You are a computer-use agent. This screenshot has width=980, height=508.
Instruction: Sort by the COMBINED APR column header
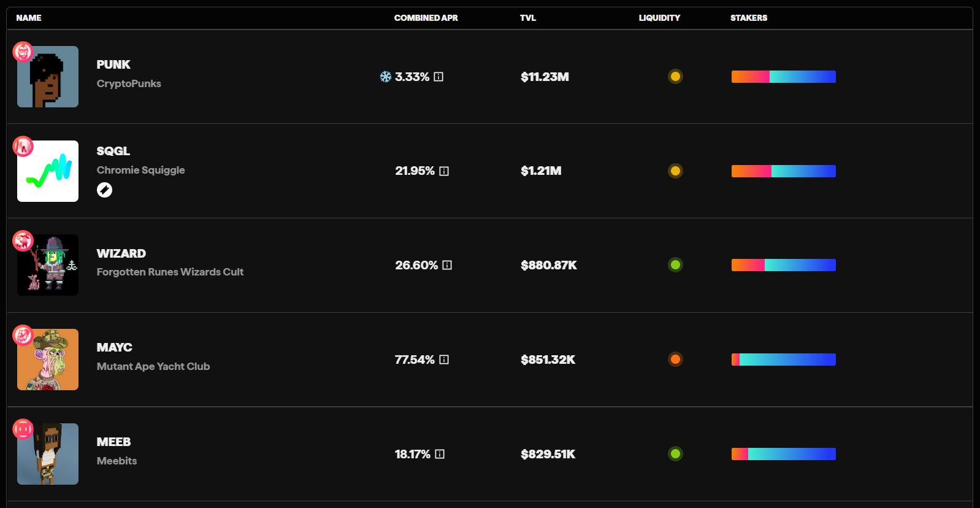426,18
